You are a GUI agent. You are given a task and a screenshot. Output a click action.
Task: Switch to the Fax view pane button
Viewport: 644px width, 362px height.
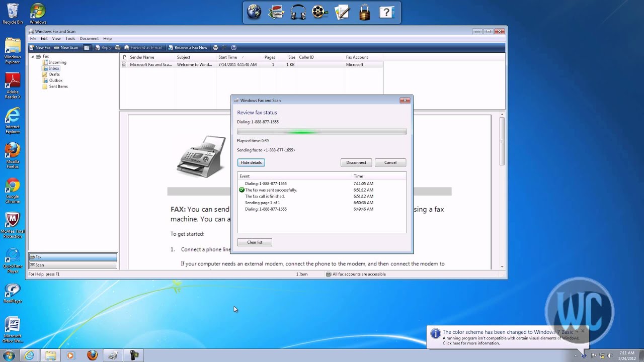point(72,257)
